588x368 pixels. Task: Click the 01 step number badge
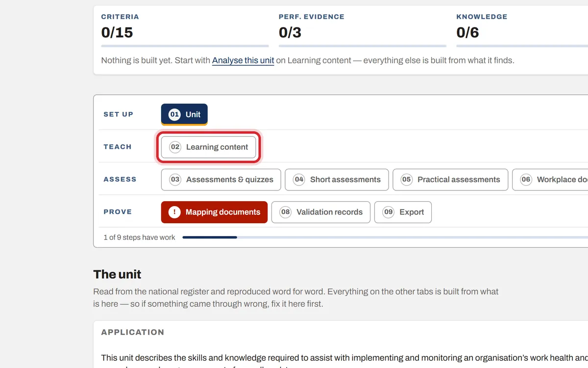(x=174, y=114)
